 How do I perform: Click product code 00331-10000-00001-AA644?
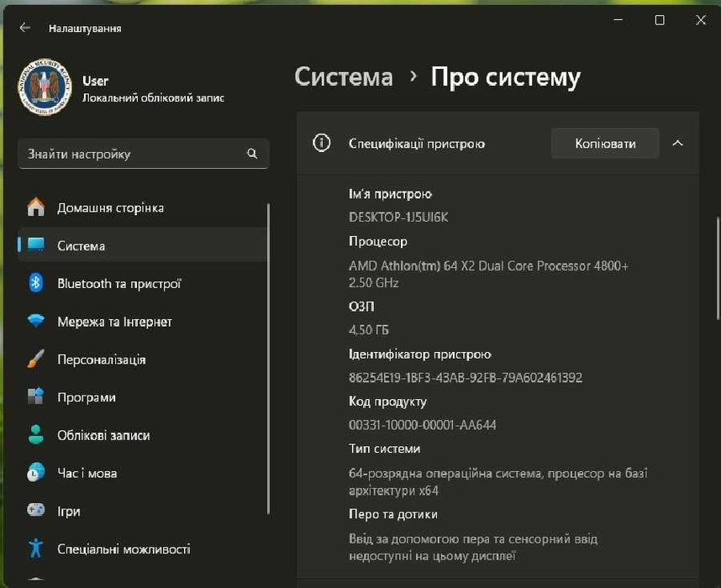[x=422, y=425]
